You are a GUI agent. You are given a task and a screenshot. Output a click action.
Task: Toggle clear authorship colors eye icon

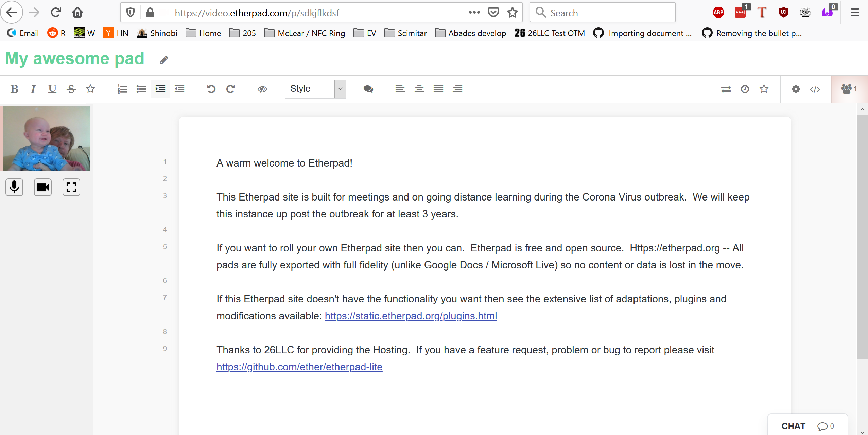click(x=262, y=89)
